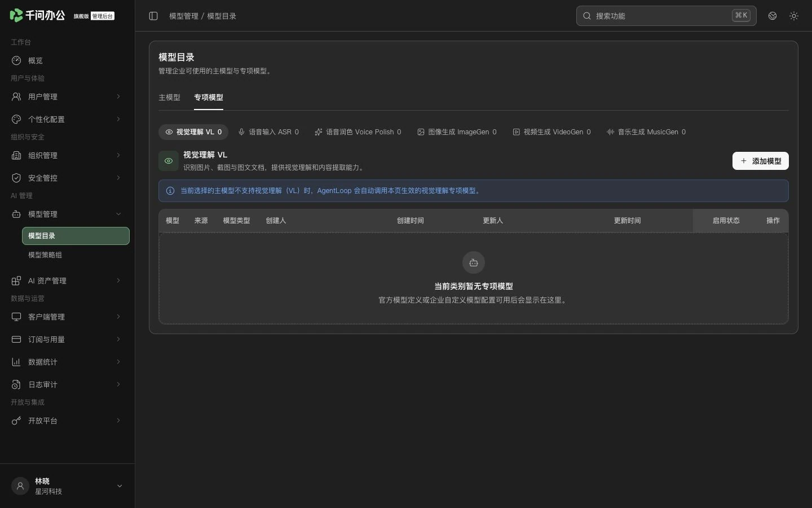Click the 安全管控 shield icon
812x508 pixels.
pos(16,178)
